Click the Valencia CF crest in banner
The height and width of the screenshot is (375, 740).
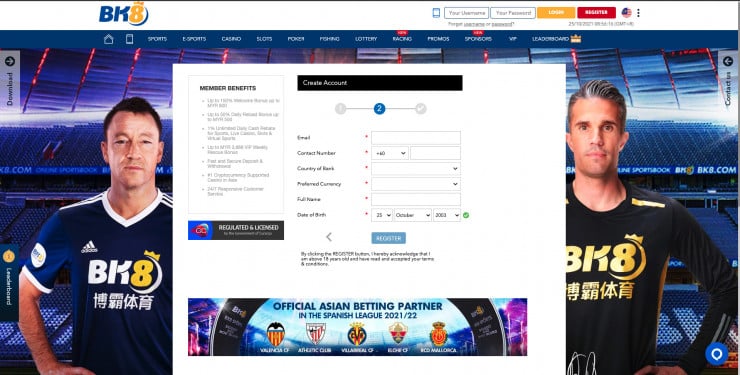(276, 334)
